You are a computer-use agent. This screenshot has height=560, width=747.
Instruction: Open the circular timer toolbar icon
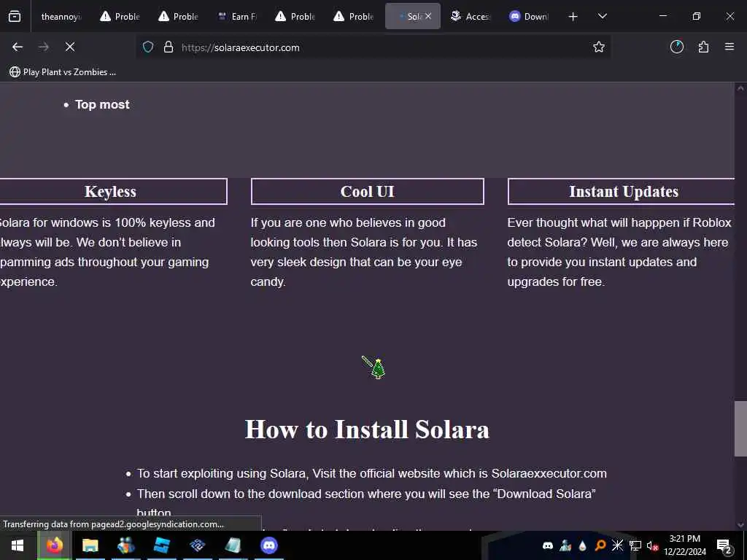pyautogui.click(x=677, y=47)
